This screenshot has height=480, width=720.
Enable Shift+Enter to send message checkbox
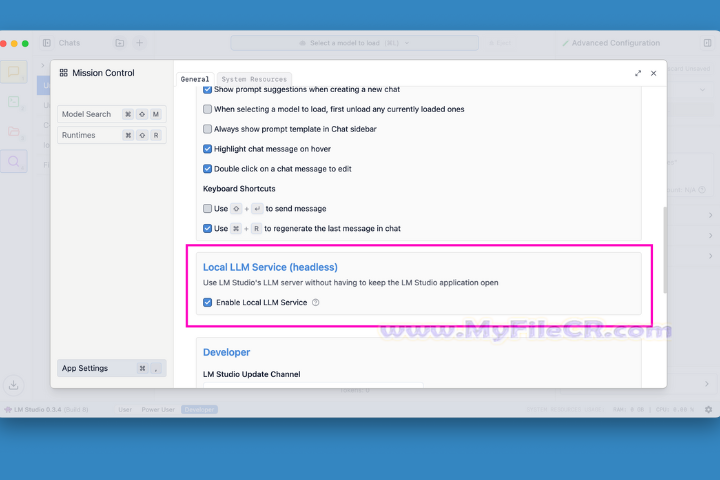pyautogui.click(x=208, y=209)
